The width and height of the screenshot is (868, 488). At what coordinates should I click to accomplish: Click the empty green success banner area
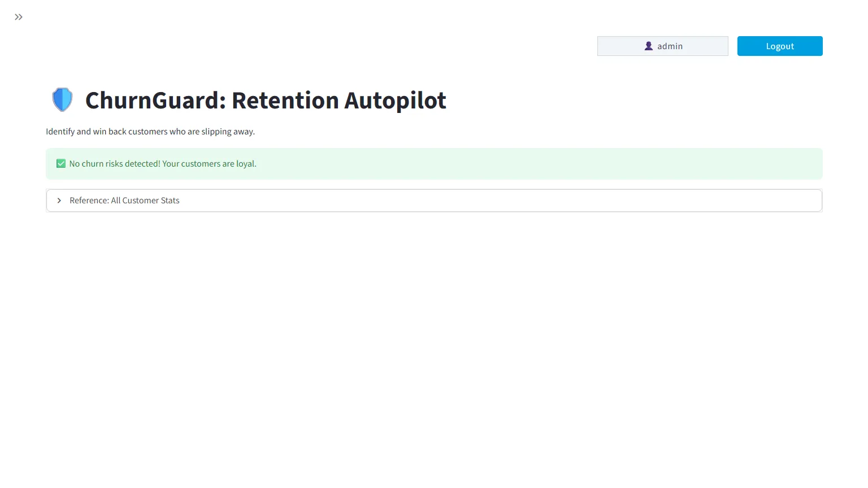(x=537, y=164)
